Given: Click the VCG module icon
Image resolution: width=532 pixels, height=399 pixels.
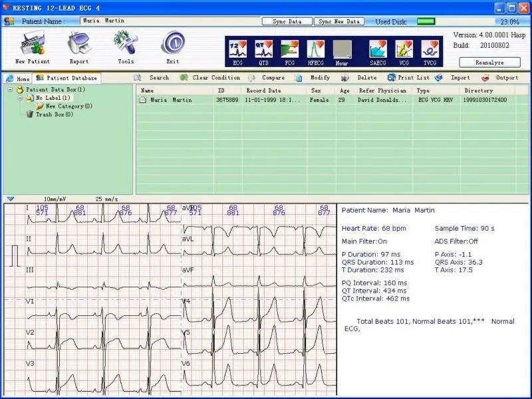Looking at the screenshot, I should coord(404,50).
